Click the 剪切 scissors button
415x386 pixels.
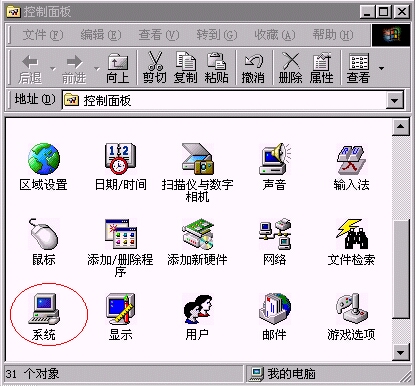(155, 68)
